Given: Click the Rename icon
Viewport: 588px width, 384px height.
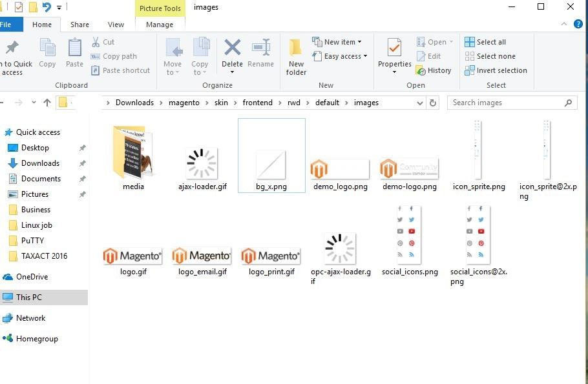Looking at the screenshot, I should pos(261,48).
